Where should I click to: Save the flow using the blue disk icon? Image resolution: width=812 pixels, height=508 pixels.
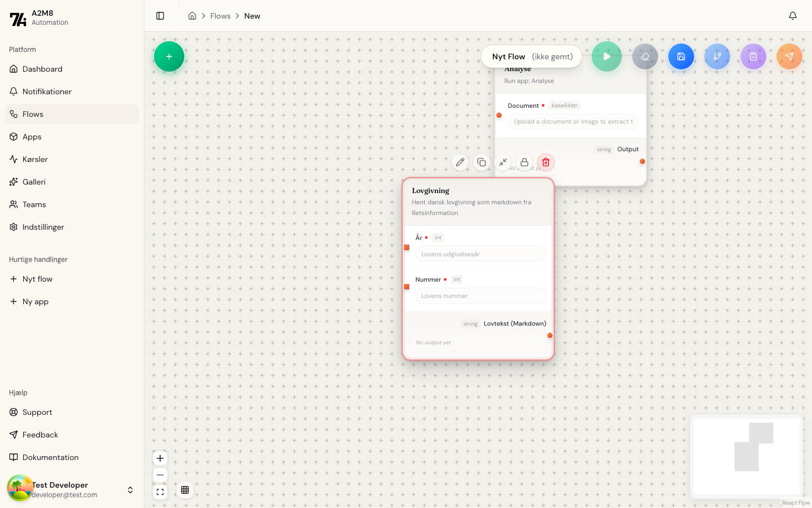681,56
